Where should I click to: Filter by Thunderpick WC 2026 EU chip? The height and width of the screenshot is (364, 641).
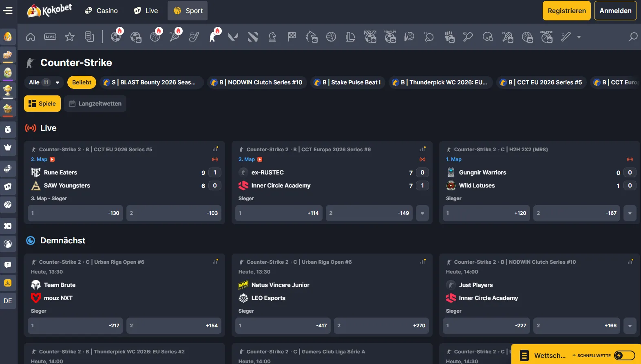[440, 82]
